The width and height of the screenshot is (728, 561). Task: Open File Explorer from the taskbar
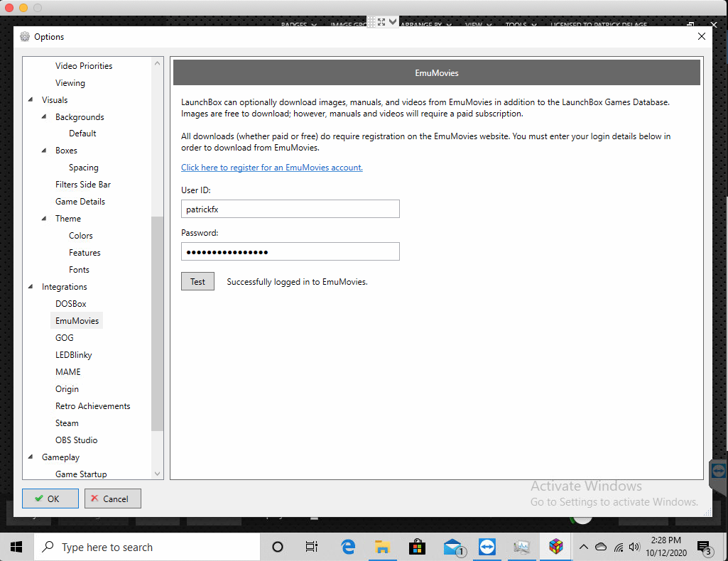382,547
